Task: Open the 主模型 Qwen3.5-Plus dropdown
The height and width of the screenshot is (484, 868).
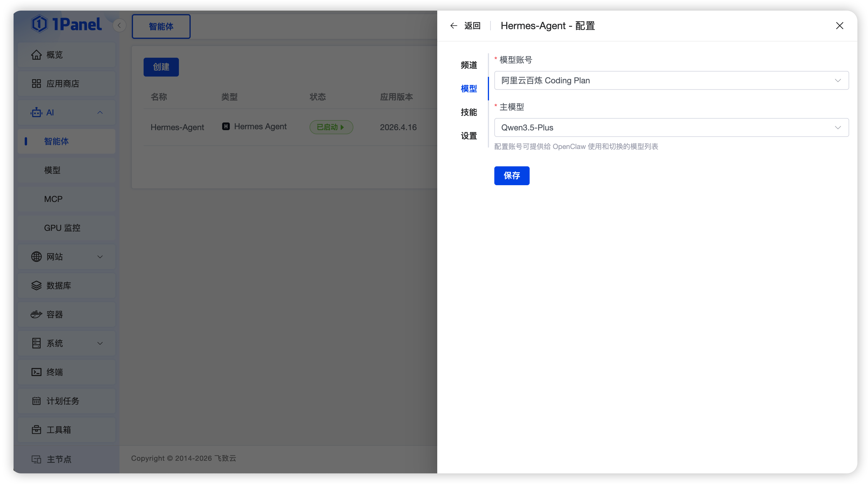Action: [671, 127]
